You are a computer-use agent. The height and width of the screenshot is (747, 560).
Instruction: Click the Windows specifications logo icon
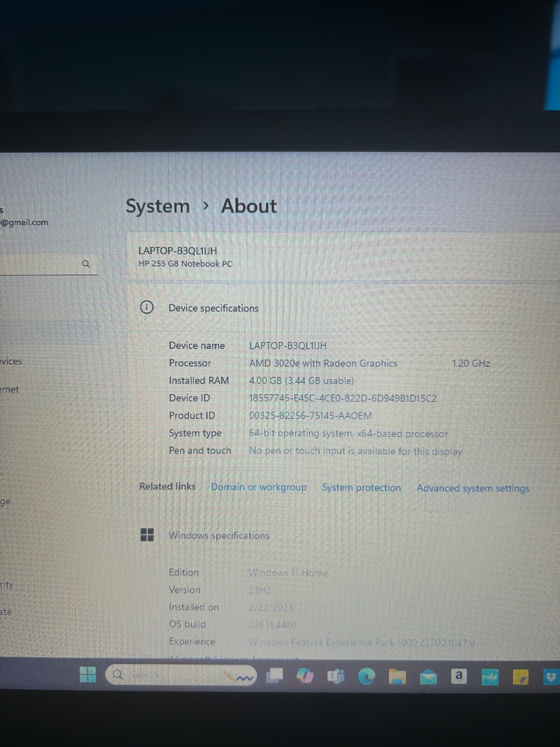point(147,535)
